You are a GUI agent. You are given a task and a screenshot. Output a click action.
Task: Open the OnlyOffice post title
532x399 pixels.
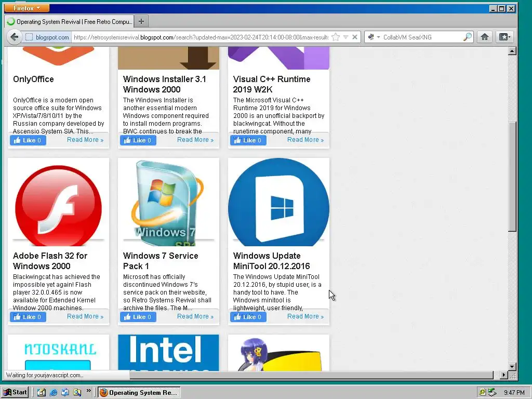33,79
